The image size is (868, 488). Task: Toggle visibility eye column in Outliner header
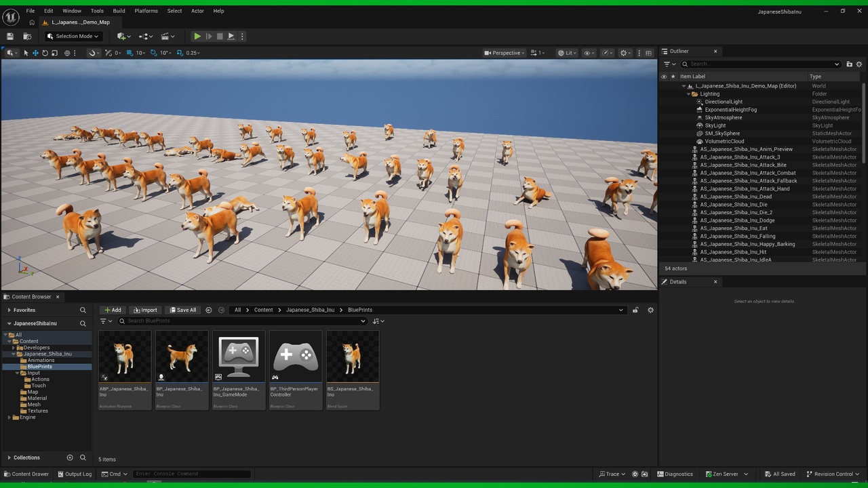(664, 77)
